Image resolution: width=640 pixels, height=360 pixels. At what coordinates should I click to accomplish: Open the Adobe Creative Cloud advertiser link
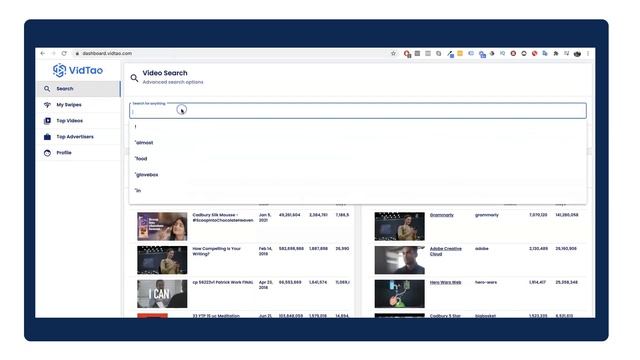pyautogui.click(x=446, y=251)
